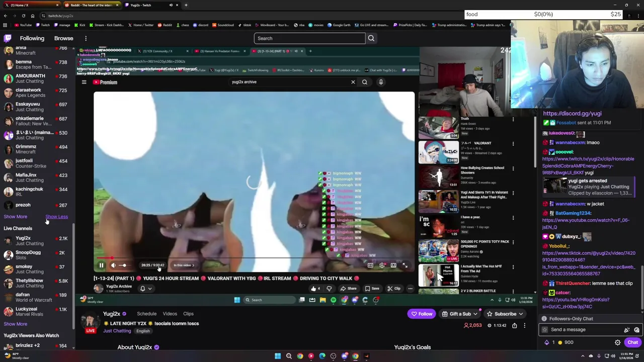The image size is (644, 362).
Task: Pause the embedded YouTube video
Action: coord(101,265)
